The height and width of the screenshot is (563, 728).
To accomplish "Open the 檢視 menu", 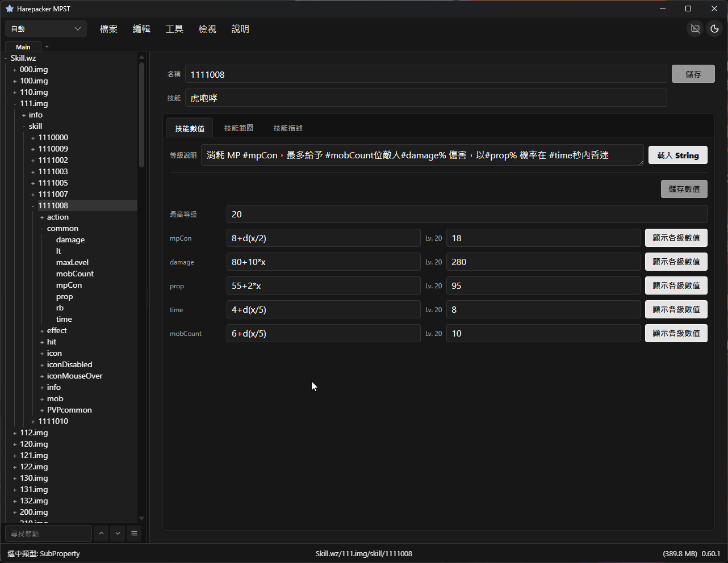I will coord(207,29).
